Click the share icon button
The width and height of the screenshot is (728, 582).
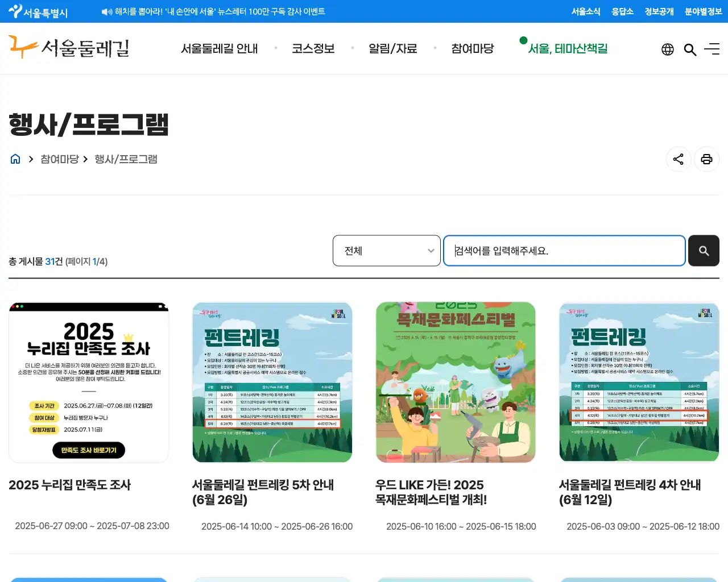[x=679, y=159]
